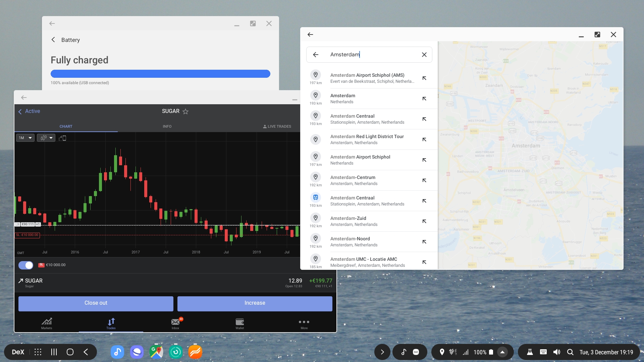Expand the system tray arrow
The height and width of the screenshot is (362, 644).
pyautogui.click(x=502, y=352)
